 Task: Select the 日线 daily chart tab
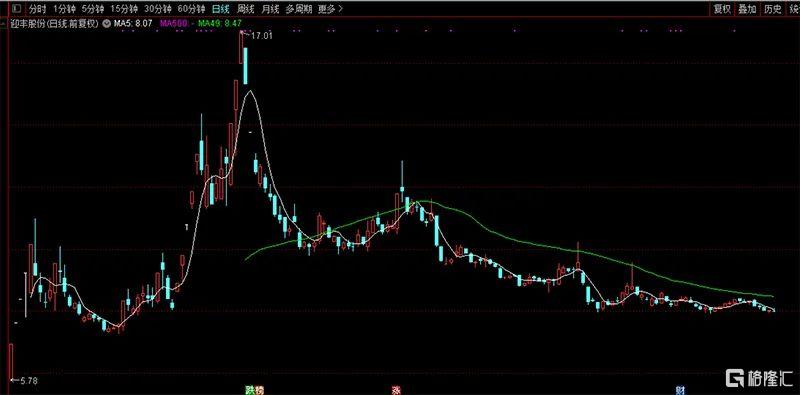[x=220, y=9]
